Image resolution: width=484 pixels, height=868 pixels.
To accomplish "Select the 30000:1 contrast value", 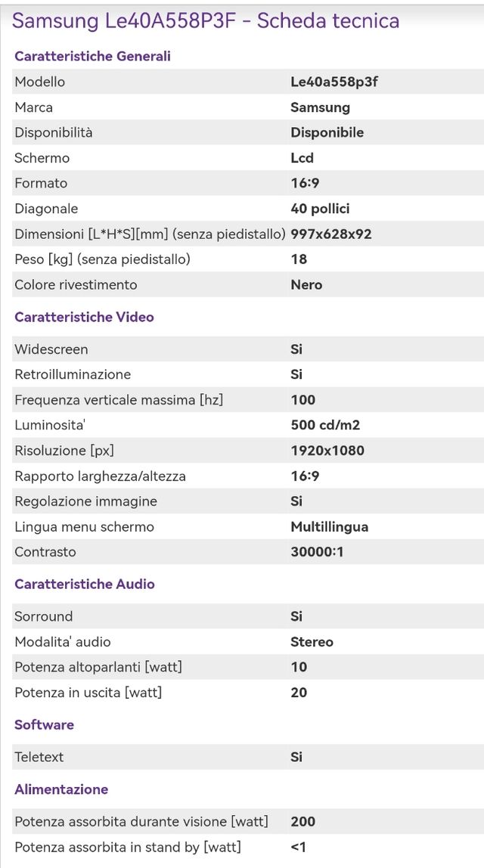I will pos(317,552).
